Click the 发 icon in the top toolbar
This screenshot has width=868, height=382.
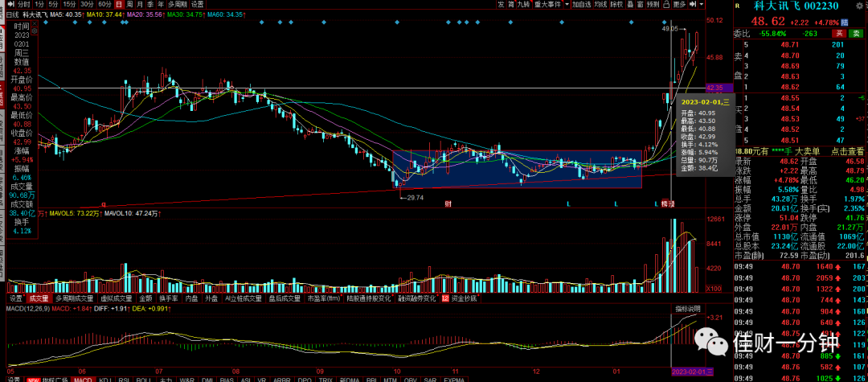click(502, 5)
